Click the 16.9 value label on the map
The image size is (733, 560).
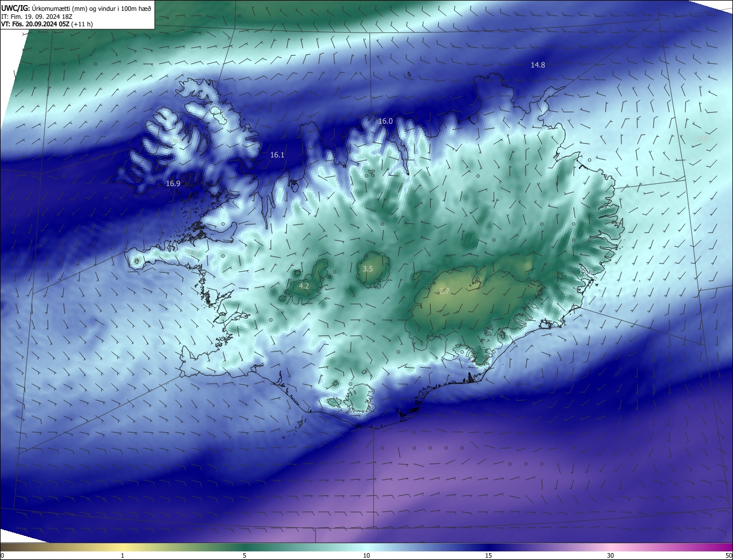pos(173,184)
